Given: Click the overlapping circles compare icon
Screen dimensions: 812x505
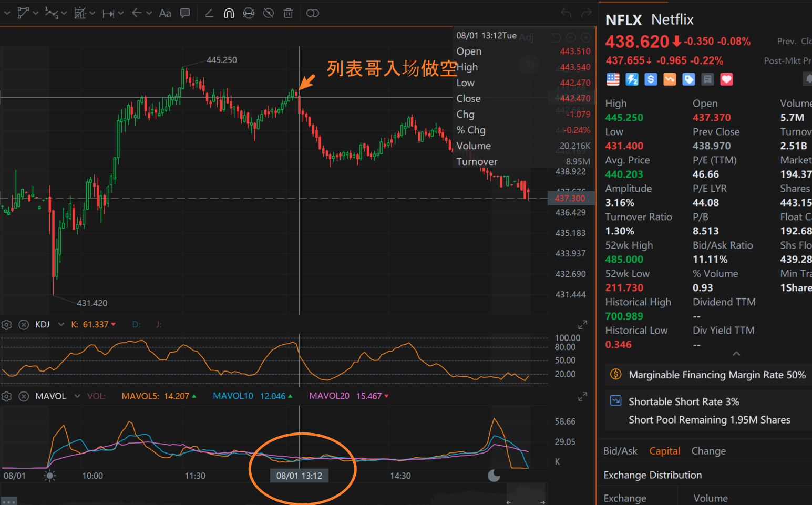Looking at the screenshot, I should [x=313, y=13].
